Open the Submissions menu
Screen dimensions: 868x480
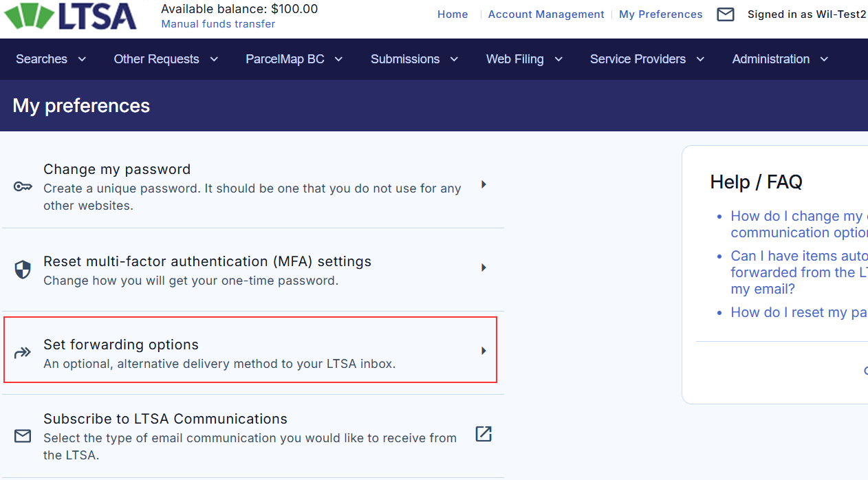414,59
